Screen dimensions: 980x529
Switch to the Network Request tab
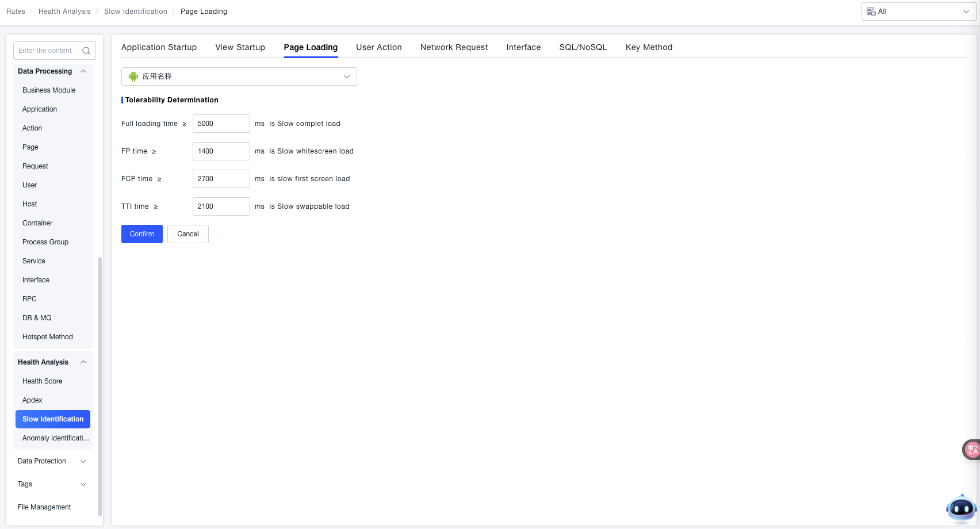(454, 47)
